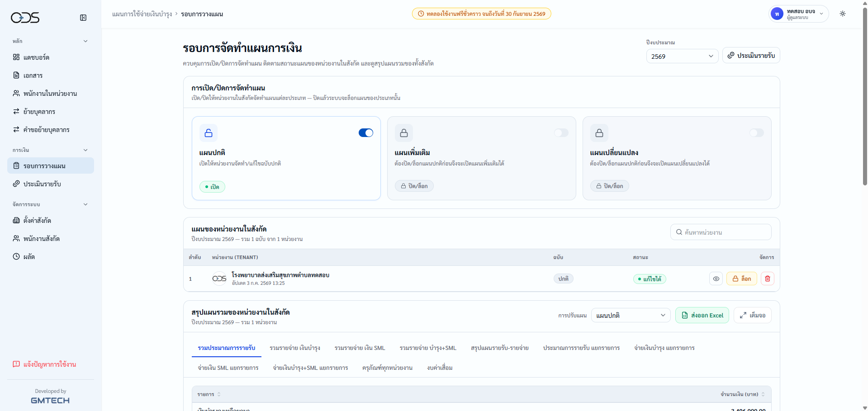This screenshot has width=868, height=411.
Task: Switch to รวมรายจ่าย เงินบำรุง tab
Action: pos(295,348)
